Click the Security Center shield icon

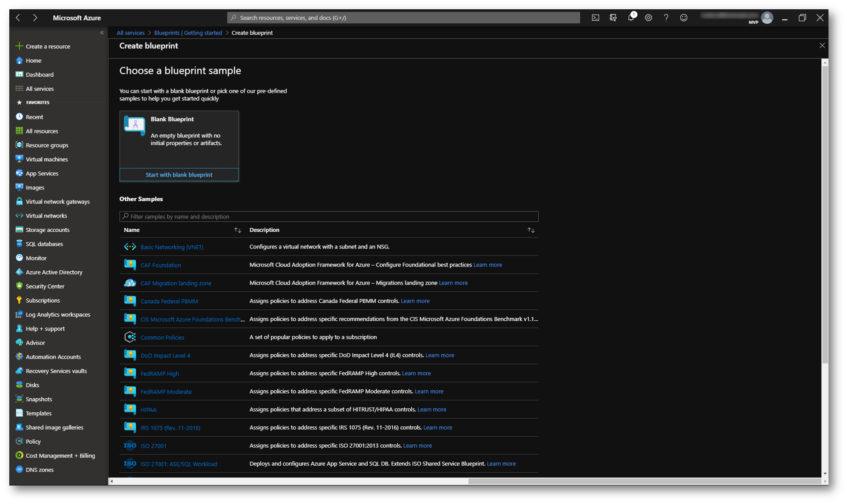19,286
